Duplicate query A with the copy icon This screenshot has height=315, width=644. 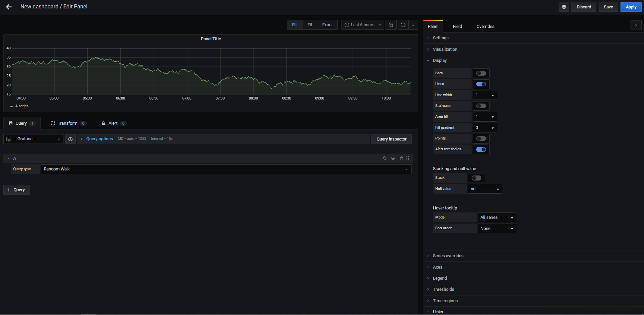click(385, 158)
